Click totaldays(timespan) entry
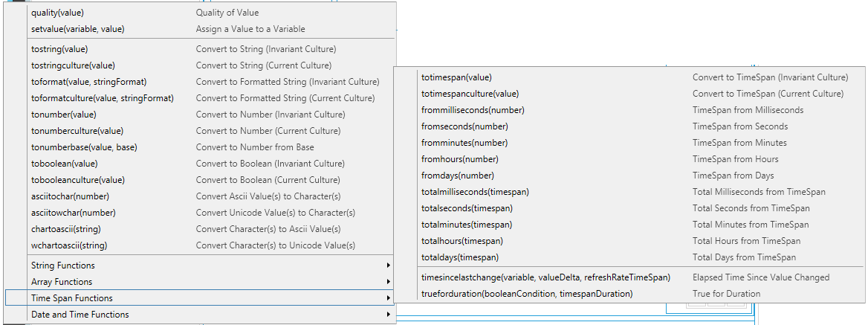The image size is (868, 325). tap(460, 257)
